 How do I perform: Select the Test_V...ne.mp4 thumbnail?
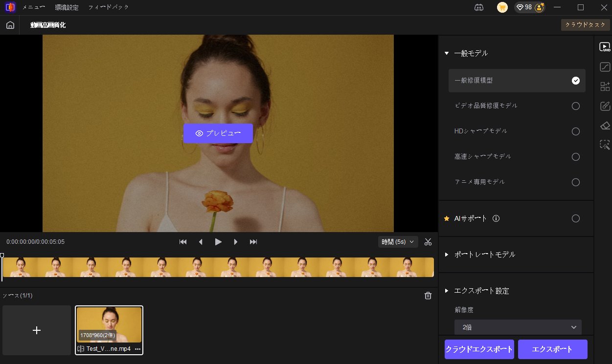coord(109,325)
